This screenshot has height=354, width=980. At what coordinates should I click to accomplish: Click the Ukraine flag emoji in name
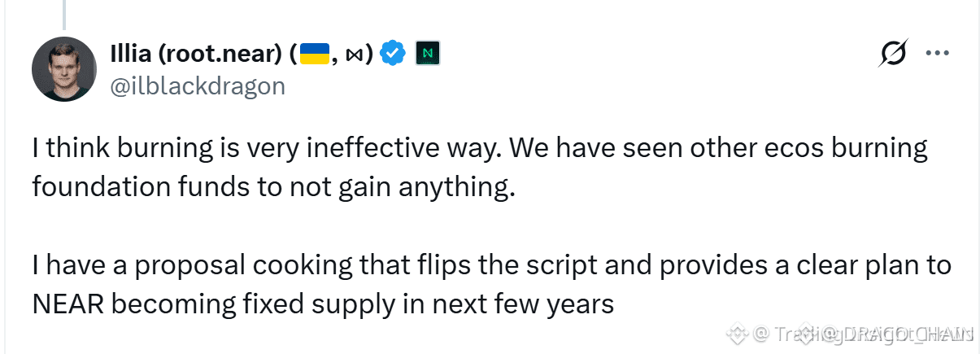[315, 54]
